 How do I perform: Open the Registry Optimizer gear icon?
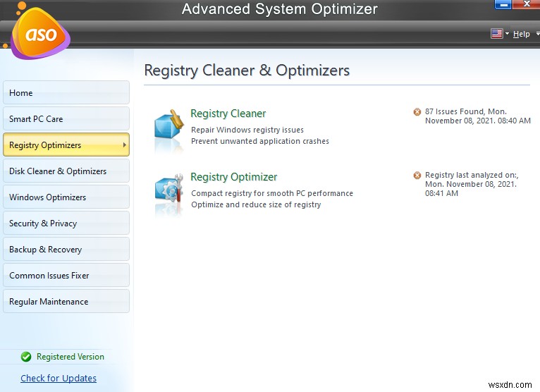tap(168, 188)
